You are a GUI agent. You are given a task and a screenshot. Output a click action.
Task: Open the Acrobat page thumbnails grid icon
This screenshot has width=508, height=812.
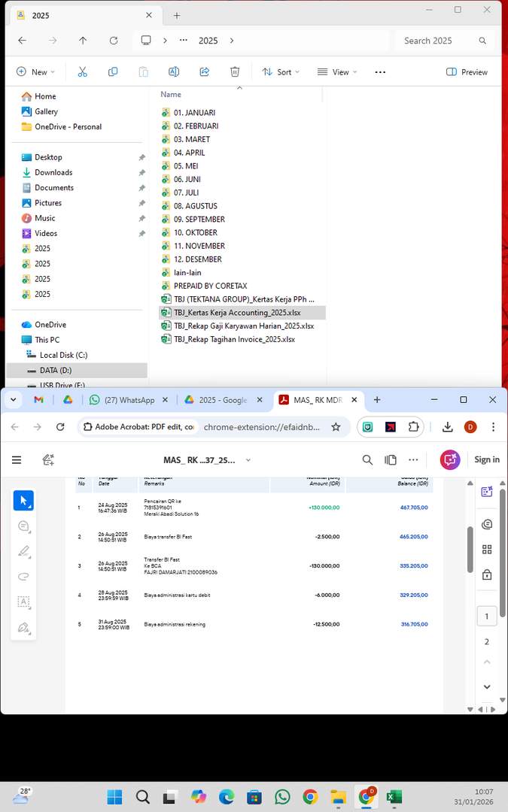click(x=487, y=550)
